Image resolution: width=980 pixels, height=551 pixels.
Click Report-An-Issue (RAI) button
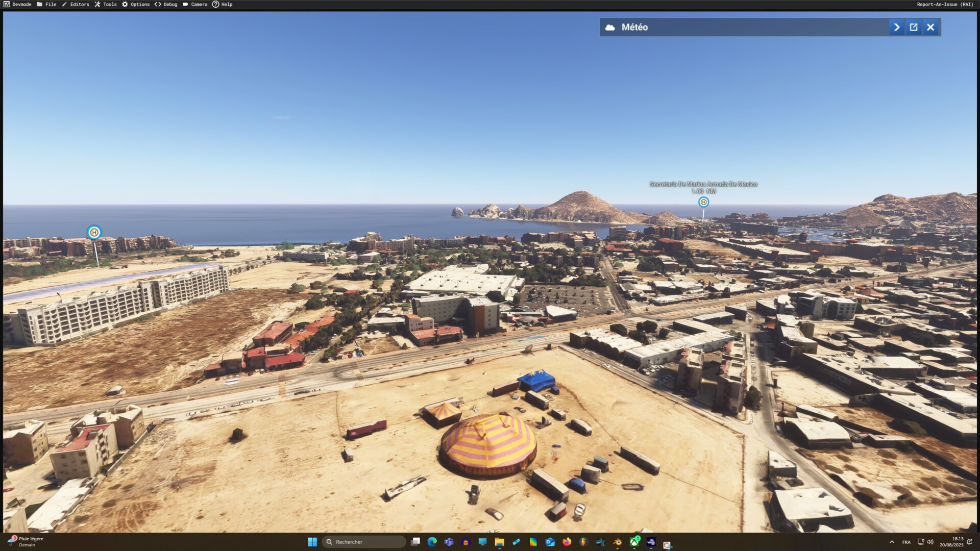coord(945,4)
